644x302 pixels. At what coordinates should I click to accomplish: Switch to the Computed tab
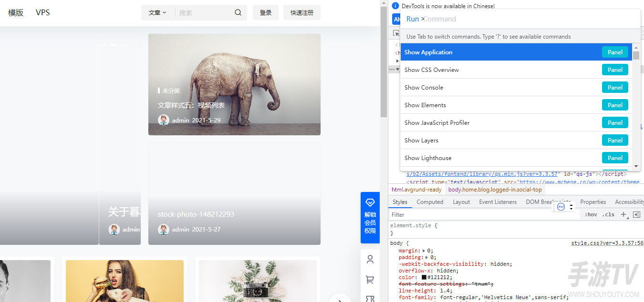click(x=430, y=202)
